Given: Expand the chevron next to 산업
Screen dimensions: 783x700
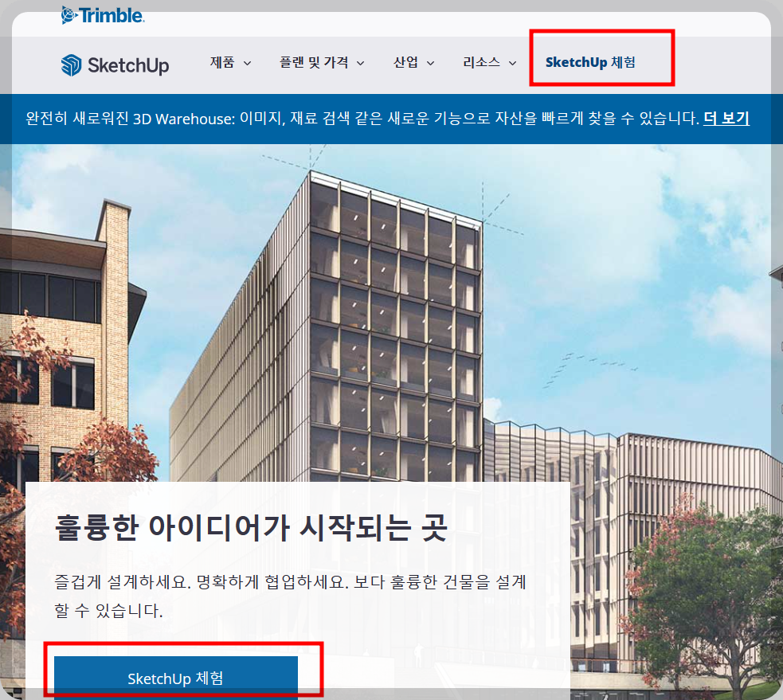Looking at the screenshot, I should point(430,64).
